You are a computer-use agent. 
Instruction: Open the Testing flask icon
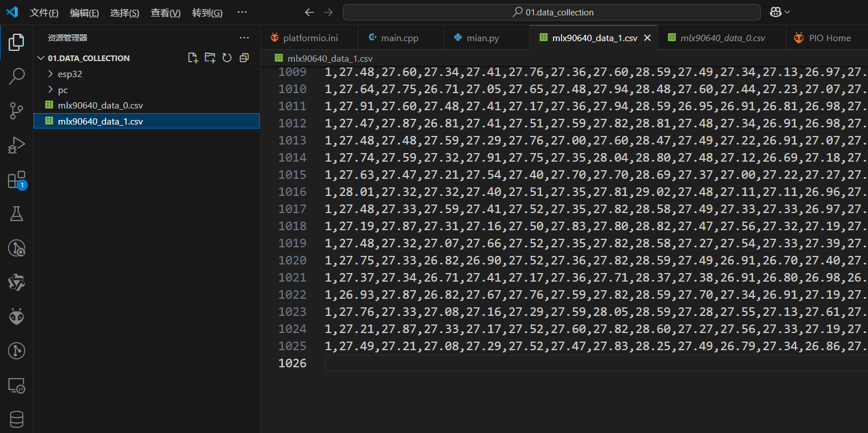point(17,214)
